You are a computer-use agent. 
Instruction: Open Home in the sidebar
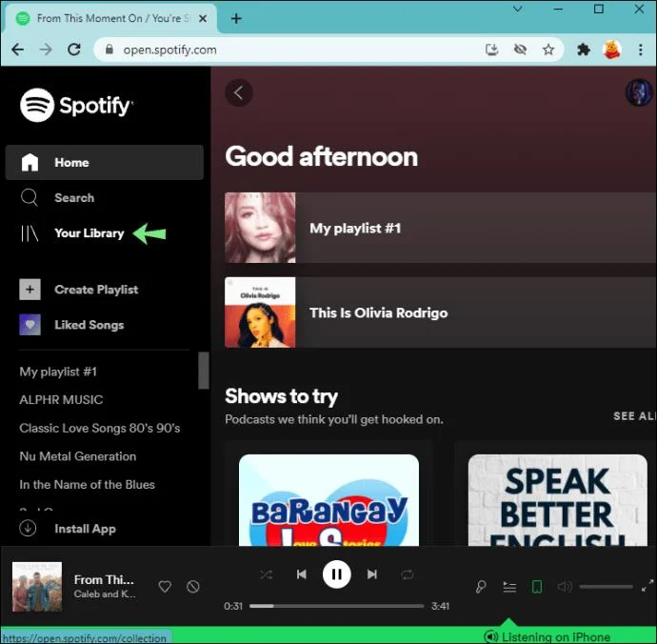[x=105, y=162]
